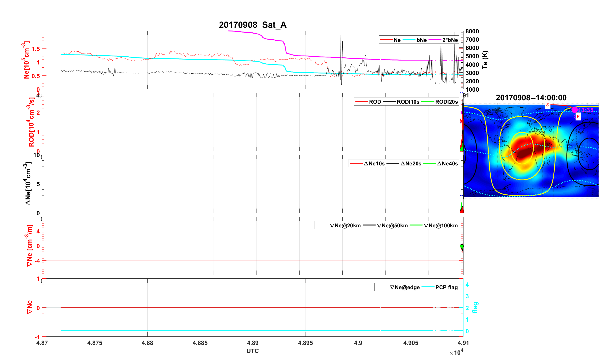This screenshot has height=364, width=602.
Task: Click the red E end marker on map
Action: point(578,117)
